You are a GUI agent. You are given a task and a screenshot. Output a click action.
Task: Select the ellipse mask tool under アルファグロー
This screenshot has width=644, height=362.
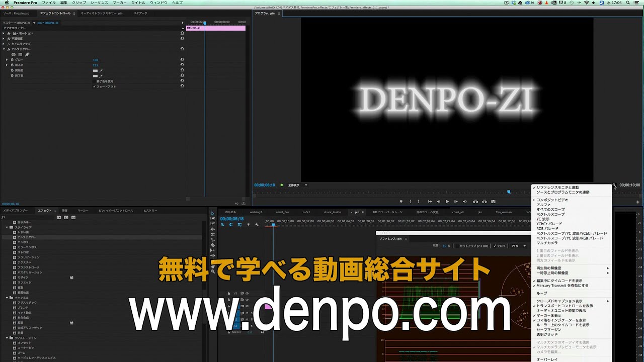click(x=14, y=54)
